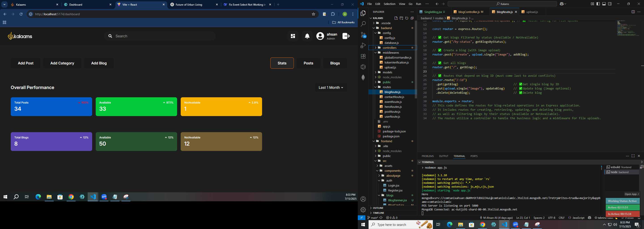Open postRoute.js in the Explorer tree
The width and height of the screenshot is (644, 229).
click(x=392, y=112)
